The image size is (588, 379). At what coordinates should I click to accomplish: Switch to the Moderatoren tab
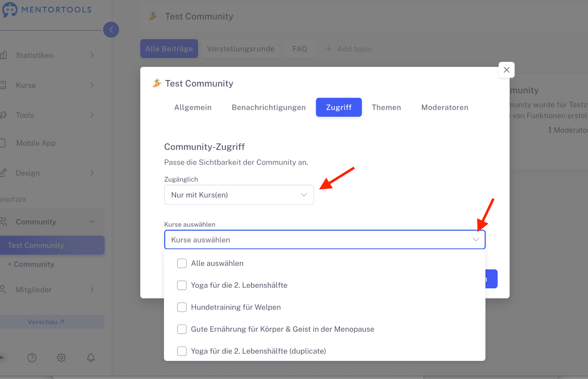pos(445,108)
